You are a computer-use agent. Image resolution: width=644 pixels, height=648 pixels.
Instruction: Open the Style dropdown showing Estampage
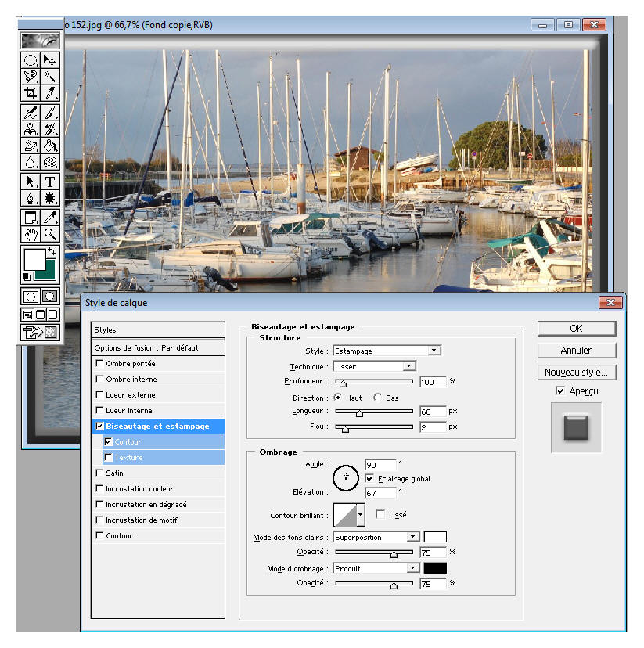[387, 351]
